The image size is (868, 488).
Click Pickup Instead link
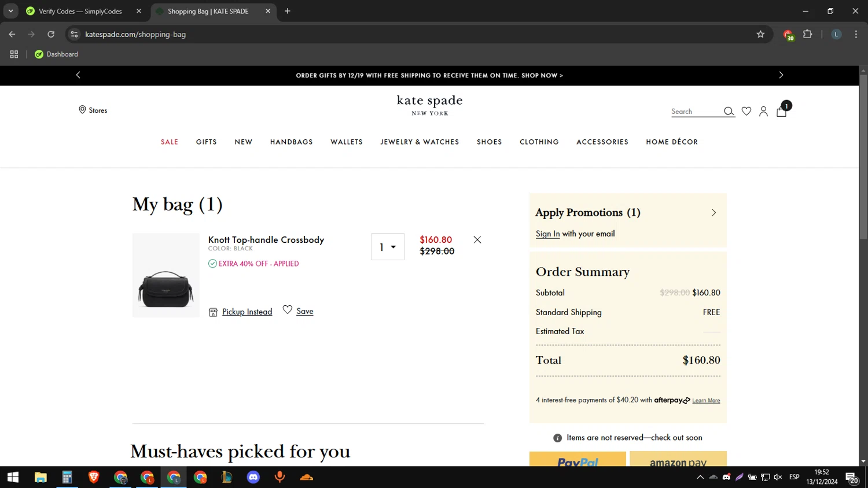[x=247, y=312]
